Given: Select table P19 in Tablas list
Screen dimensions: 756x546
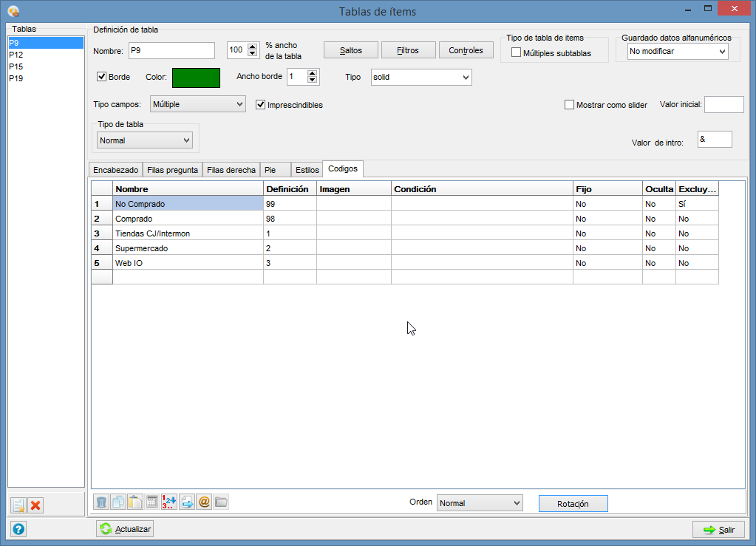Looking at the screenshot, I should pos(45,78).
